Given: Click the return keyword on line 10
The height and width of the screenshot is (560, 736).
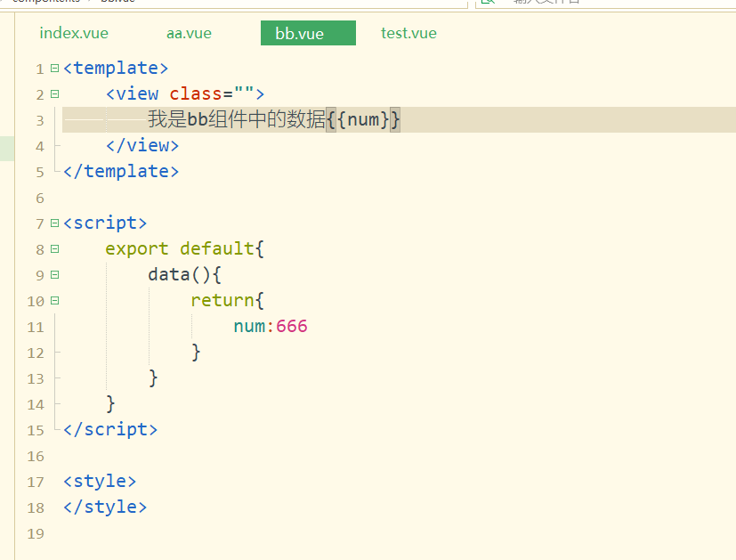Looking at the screenshot, I should [222, 300].
